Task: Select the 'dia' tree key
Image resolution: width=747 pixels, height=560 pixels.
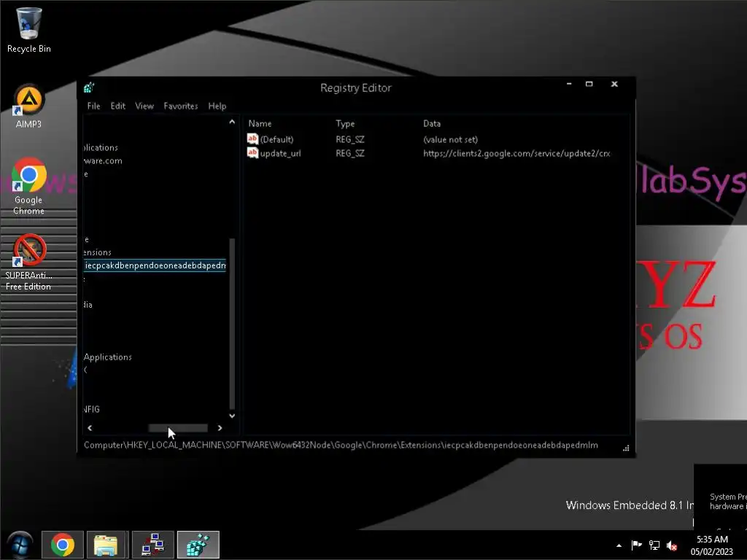Action: (x=88, y=305)
